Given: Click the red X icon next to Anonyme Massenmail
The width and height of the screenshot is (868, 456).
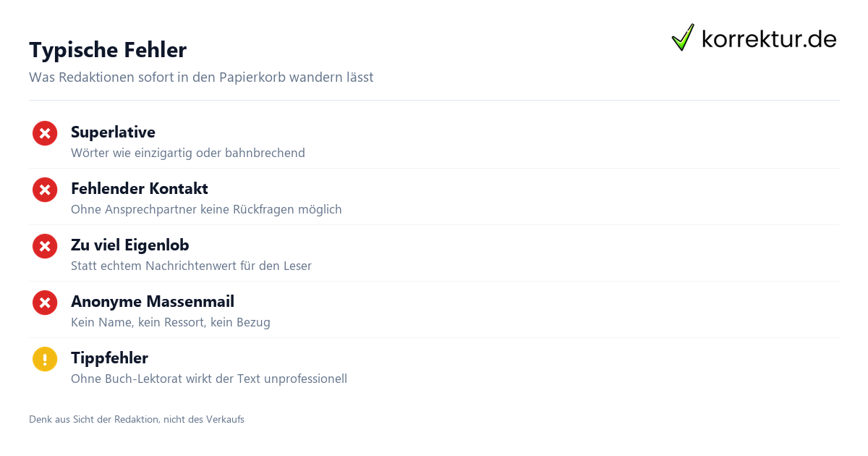Looking at the screenshot, I should click(45, 303).
